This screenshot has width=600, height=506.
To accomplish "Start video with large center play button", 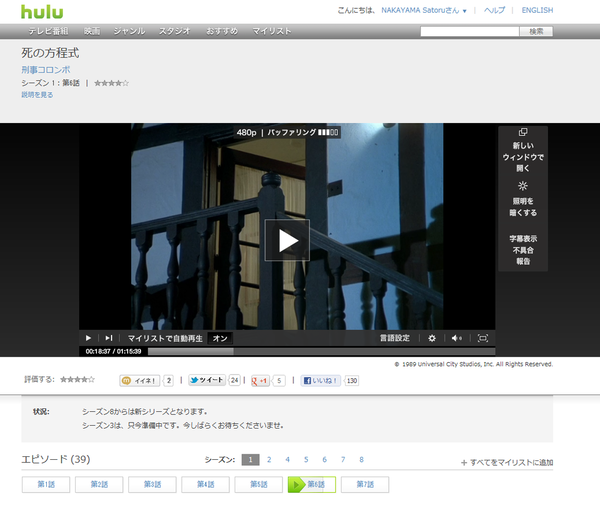I will [x=287, y=240].
